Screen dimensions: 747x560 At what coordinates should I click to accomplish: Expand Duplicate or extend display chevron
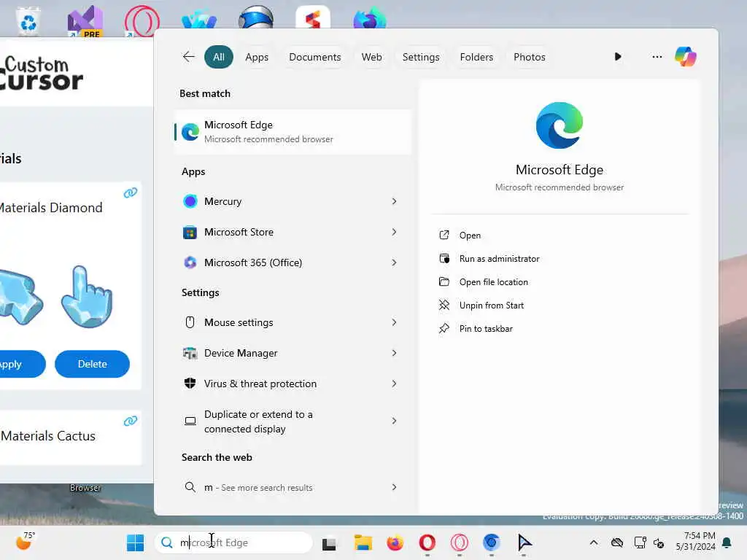click(x=394, y=421)
